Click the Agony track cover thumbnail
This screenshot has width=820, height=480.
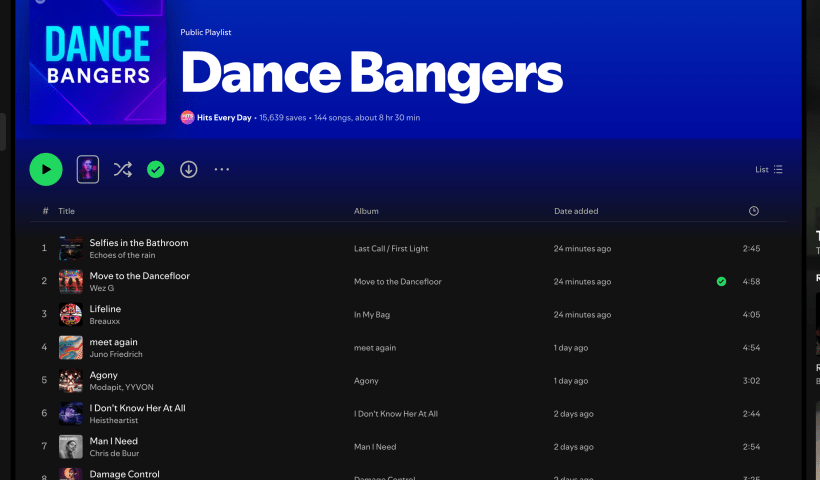pos(71,380)
